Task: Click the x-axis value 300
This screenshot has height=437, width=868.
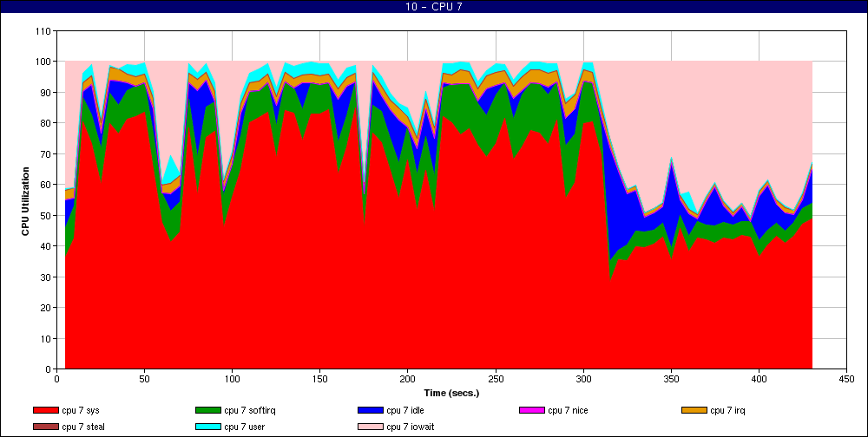Action: (x=583, y=380)
